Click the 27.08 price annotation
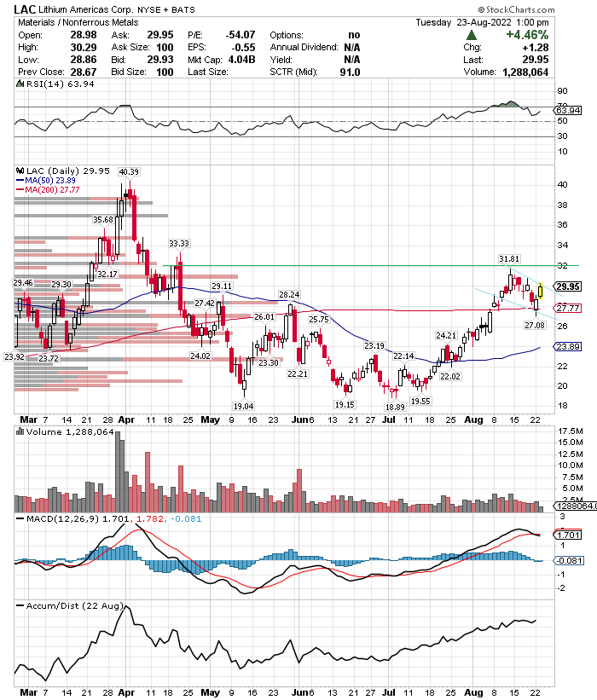597x700 pixels. coord(535,326)
